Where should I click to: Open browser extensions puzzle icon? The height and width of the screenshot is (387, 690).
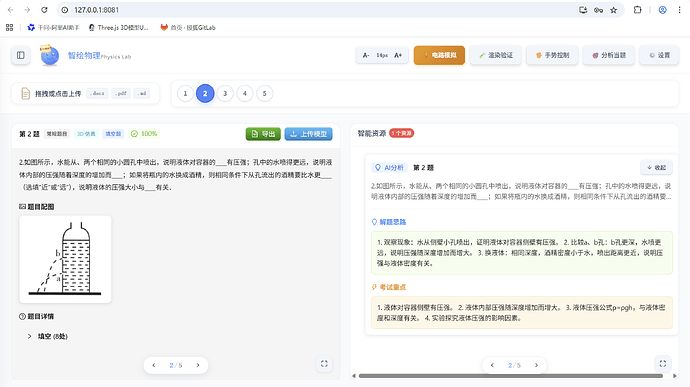[637, 10]
